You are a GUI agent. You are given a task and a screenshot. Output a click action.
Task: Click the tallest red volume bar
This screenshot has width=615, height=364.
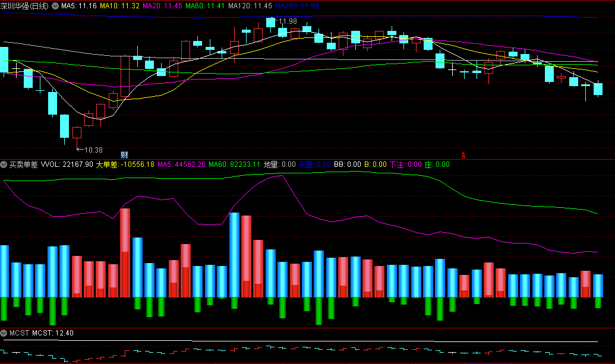click(x=125, y=253)
